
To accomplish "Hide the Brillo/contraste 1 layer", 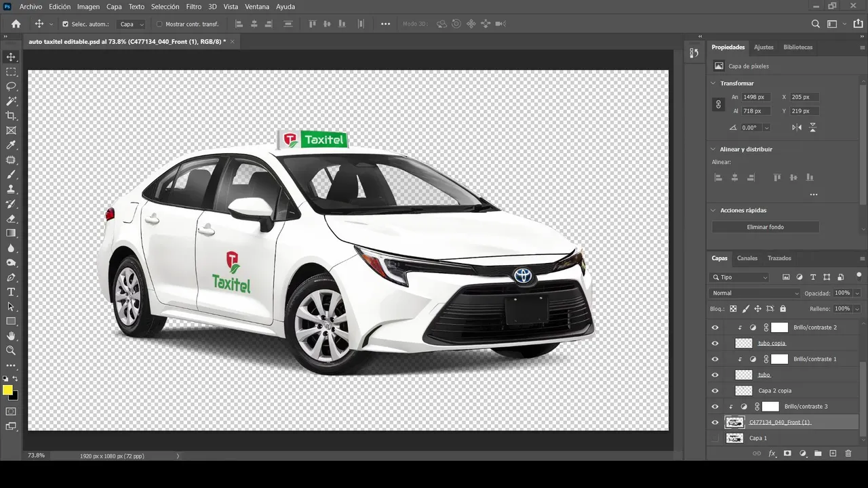I will [x=715, y=359].
